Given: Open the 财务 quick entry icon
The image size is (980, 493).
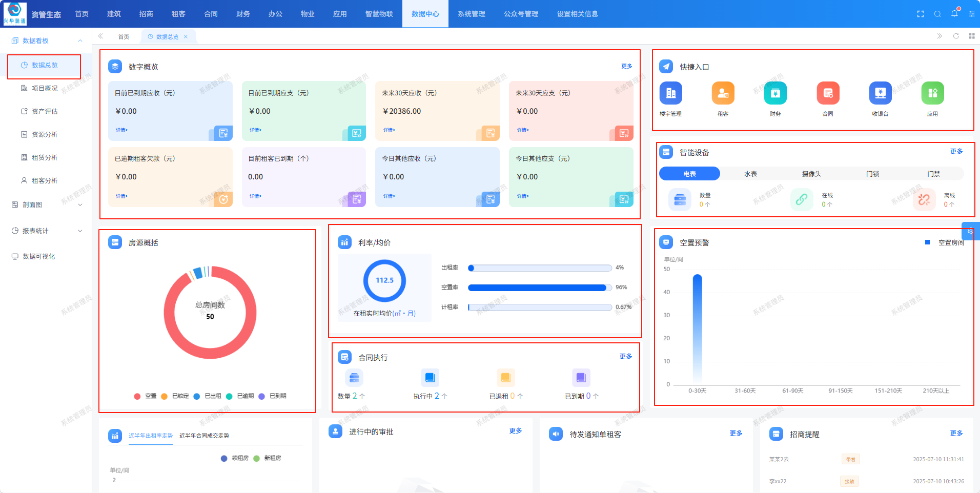Looking at the screenshot, I should click(775, 93).
